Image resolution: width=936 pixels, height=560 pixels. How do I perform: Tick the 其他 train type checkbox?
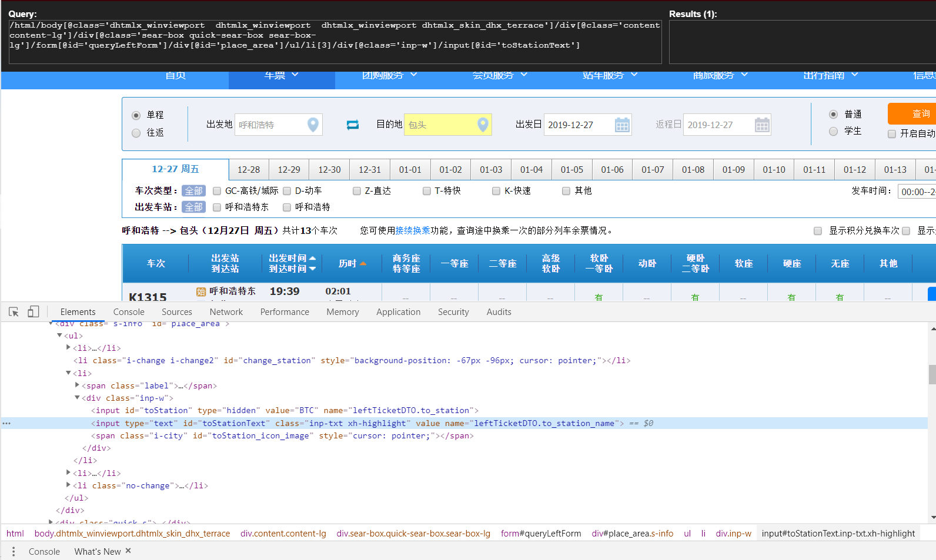tap(566, 191)
